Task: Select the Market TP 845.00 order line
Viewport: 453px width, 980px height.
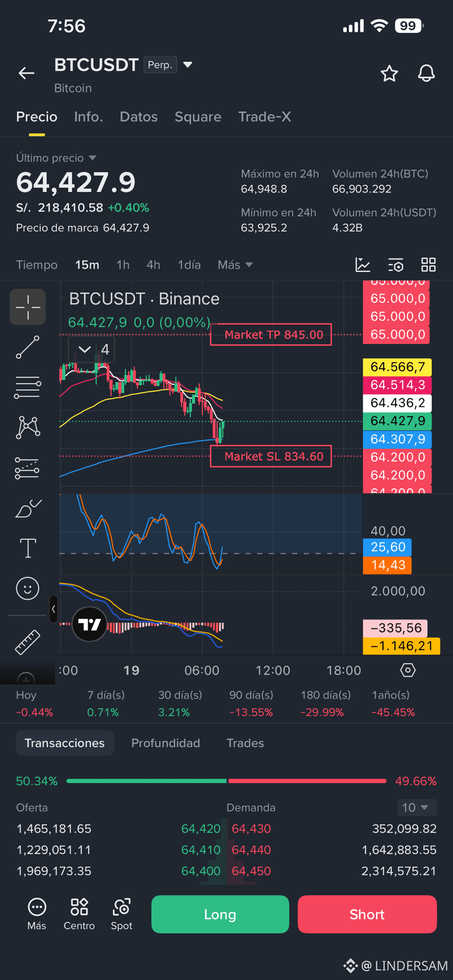Action: [x=271, y=335]
